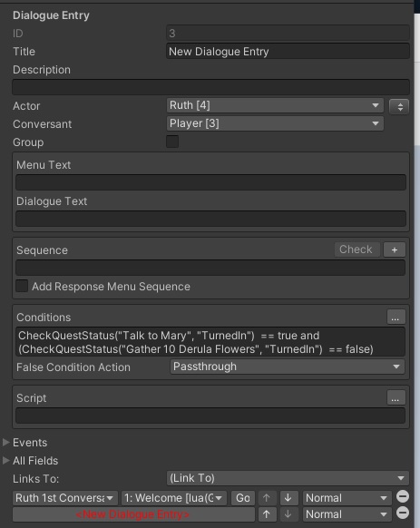Open the False Condition Action Passthrough dropdown
The width and height of the screenshot is (420, 528).
point(288,367)
